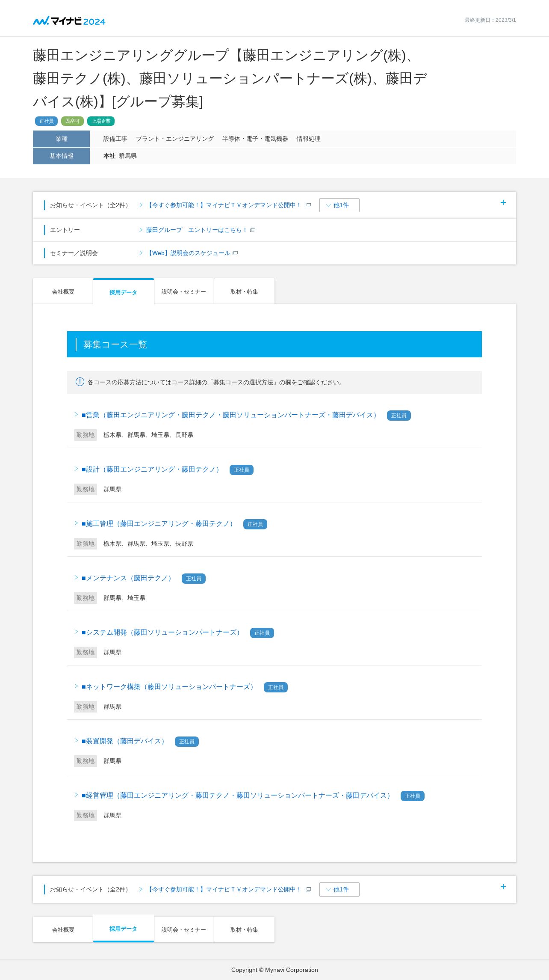Open bottom 他1件 dropdown button
Image resolution: width=549 pixels, height=980 pixels.
tap(339, 889)
